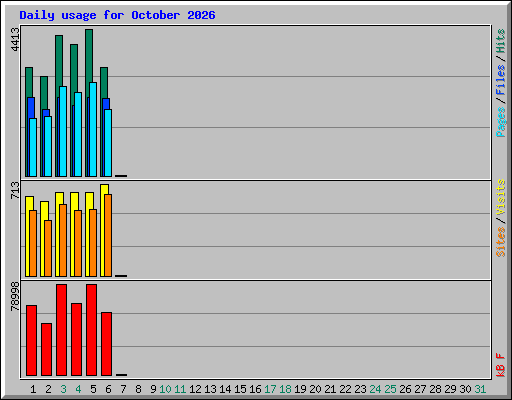Screen dimensions: 512x400
Task: Click the cyan pages bar for day 1
Action: click(33, 147)
